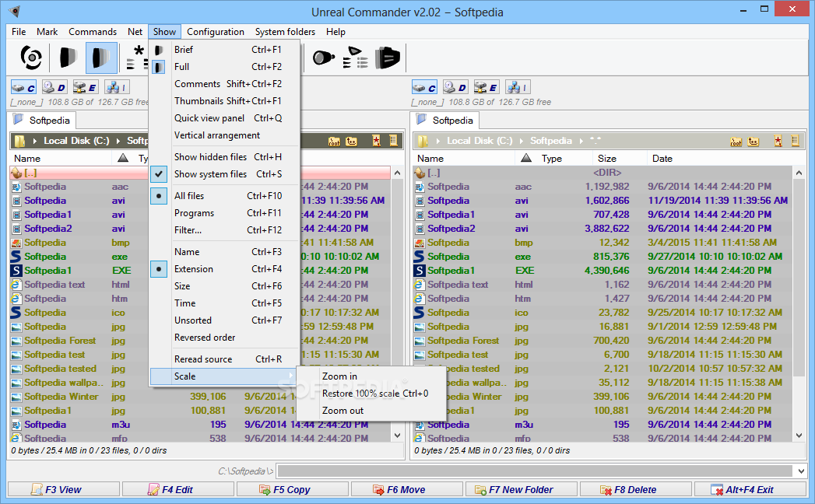Viewport: 815px width, 504px height.
Task: Expand arrow before Local Disk (C:) right panel
Action: [x=438, y=141]
